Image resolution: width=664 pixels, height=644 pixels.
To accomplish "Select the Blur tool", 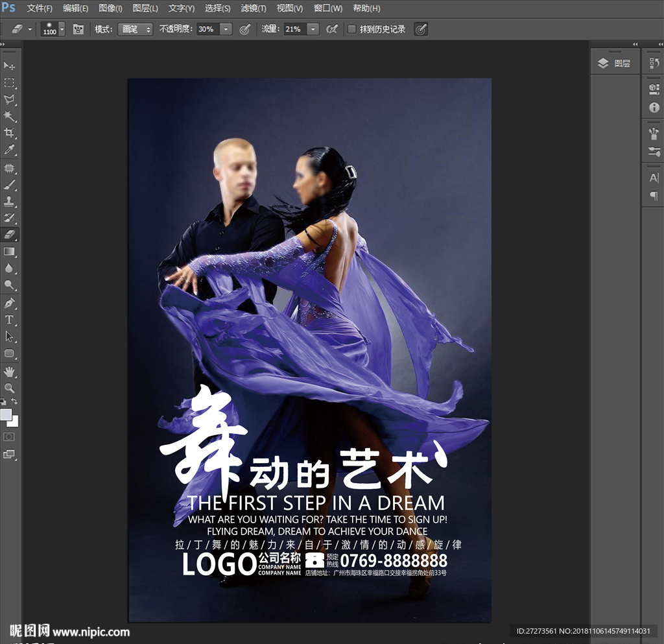I will pyautogui.click(x=9, y=268).
